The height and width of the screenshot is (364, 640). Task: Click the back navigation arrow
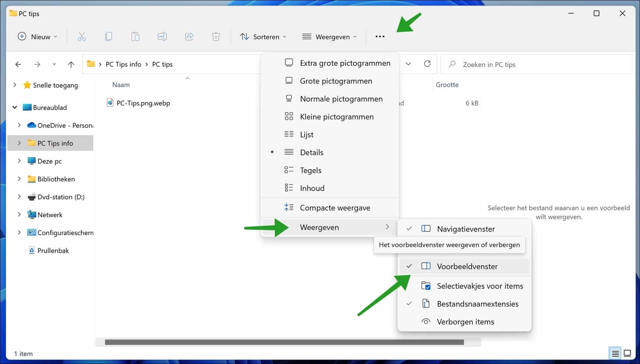point(18,64)
